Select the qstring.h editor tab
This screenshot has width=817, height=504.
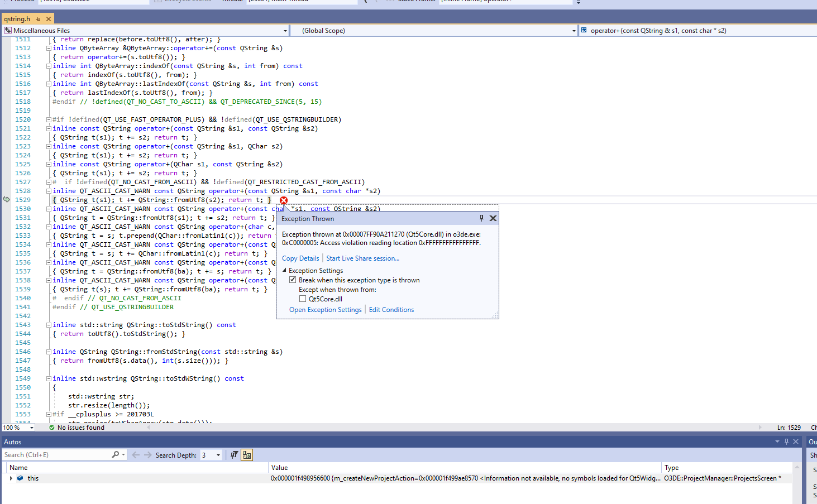coord(18,18)
